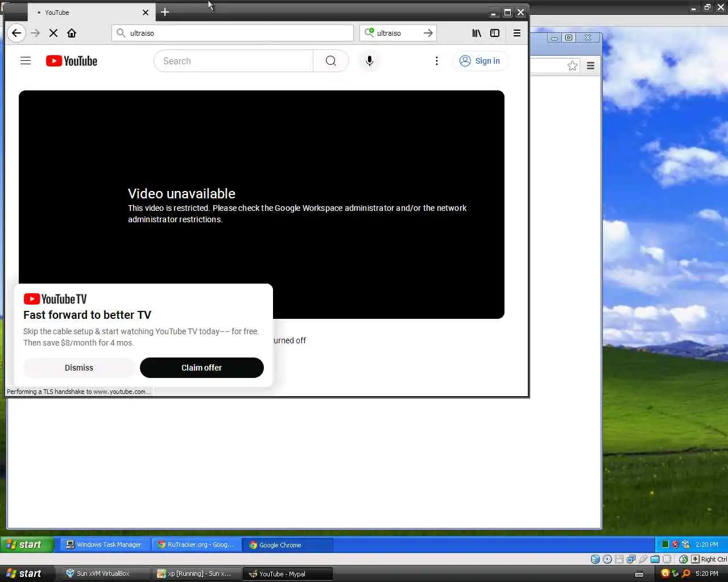Click the search engine icon next to ultraiso
728x582 pixels.
click(x=369, y=33)
